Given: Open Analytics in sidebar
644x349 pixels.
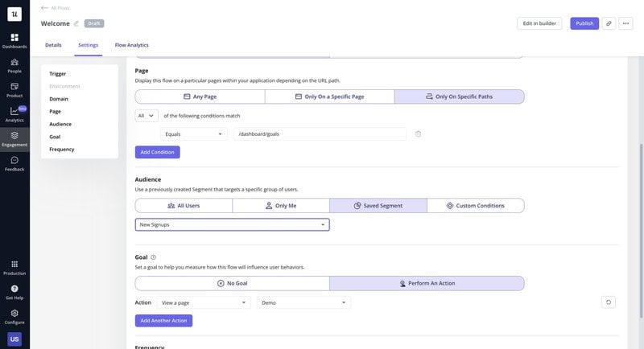Looking at the screenshot, I should [x=14, y=115].
